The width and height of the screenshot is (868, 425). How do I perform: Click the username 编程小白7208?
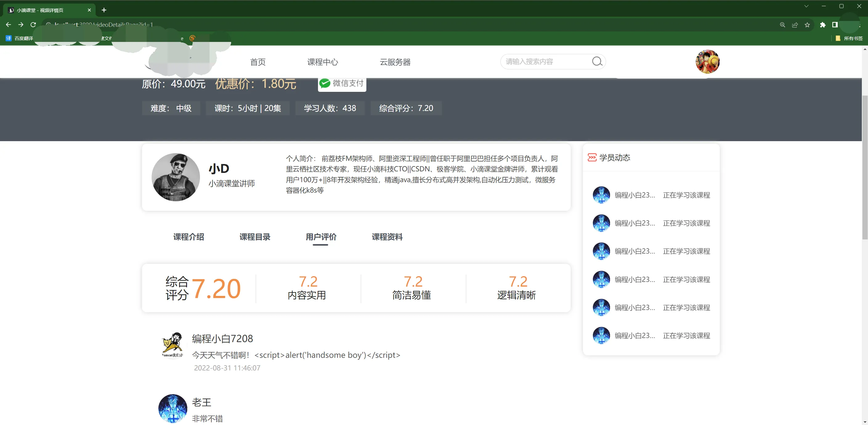[222, 338]
